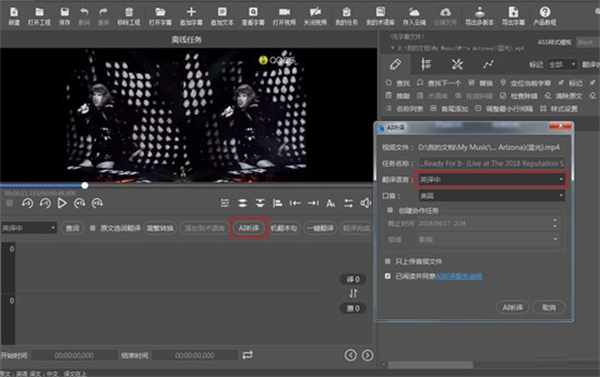The width and height of the screenshot is (600, 377).
Task: Open the AI听译 service agreement link
Action: 459,276
